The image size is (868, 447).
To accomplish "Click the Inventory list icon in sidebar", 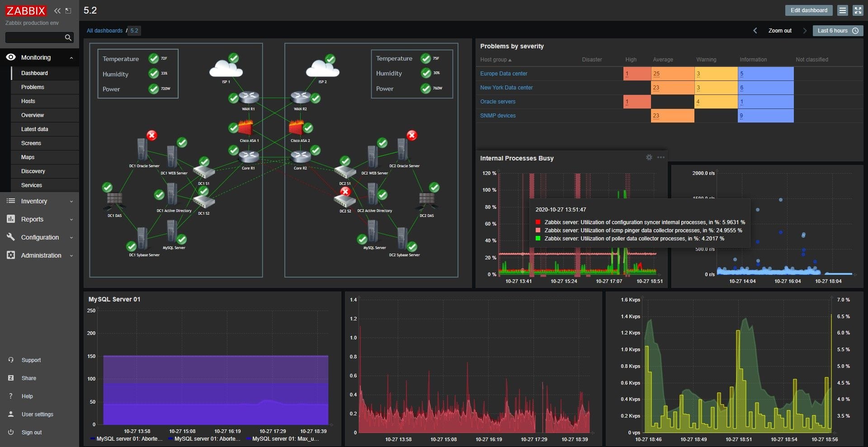I will pyautogui.click(x=10, y=201).
